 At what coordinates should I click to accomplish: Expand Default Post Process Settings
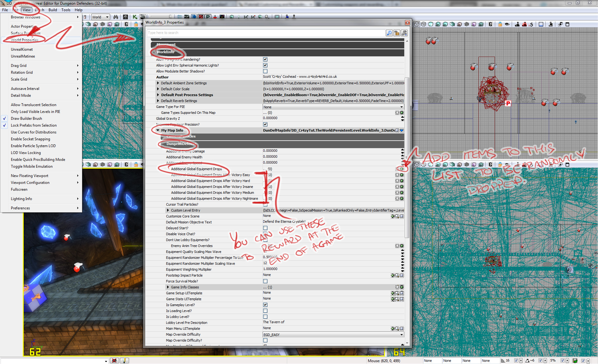[x=158, y=95]
